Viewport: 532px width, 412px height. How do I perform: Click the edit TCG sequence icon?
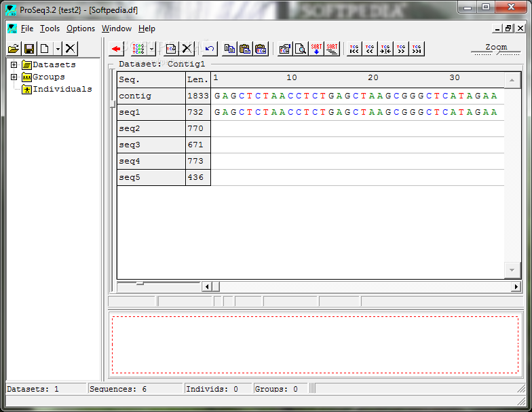pos(285,49)
